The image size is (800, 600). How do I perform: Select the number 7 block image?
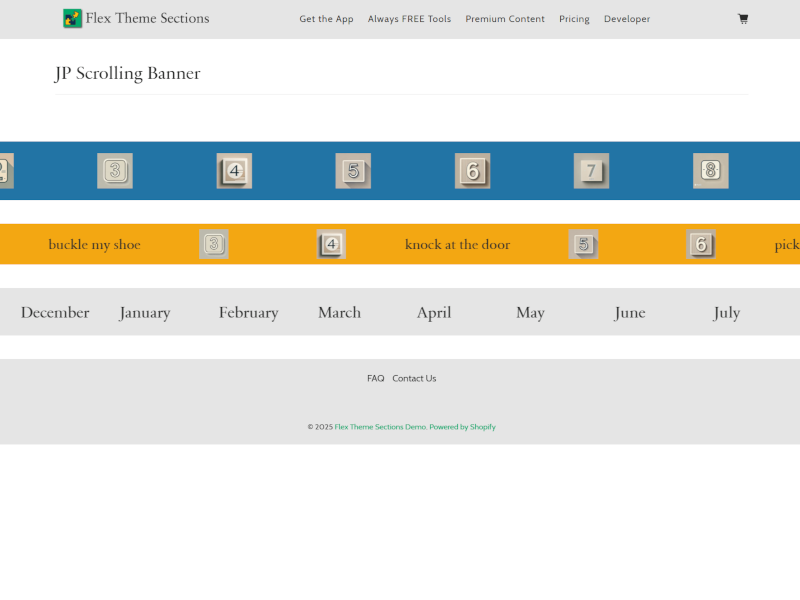pos(591,171)
